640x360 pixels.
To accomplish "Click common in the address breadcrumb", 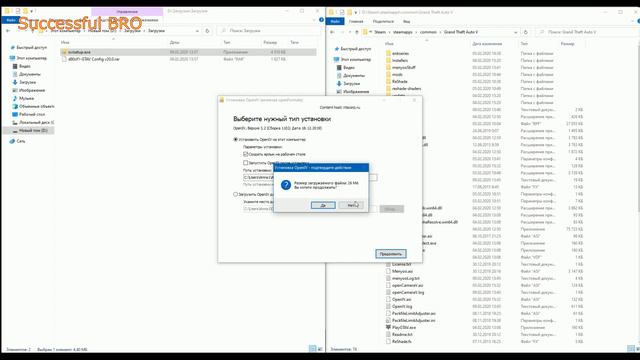I will click(428, 32).
